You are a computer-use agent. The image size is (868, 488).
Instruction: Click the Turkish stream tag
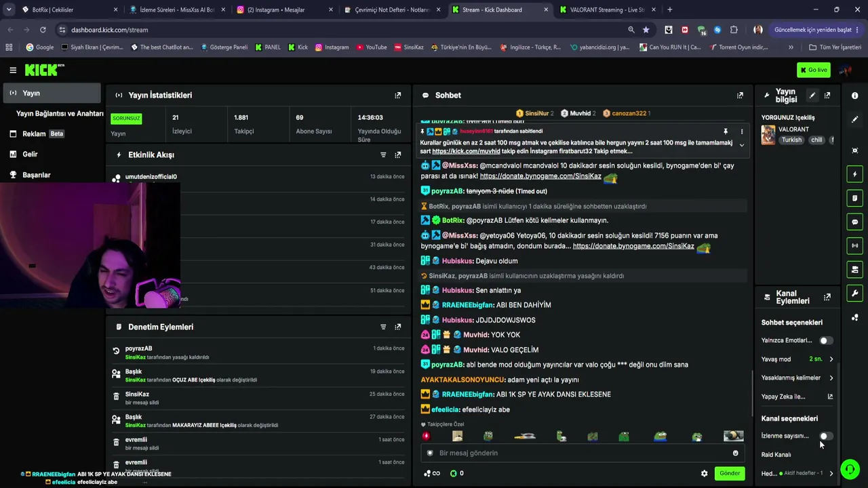(791, 140)
